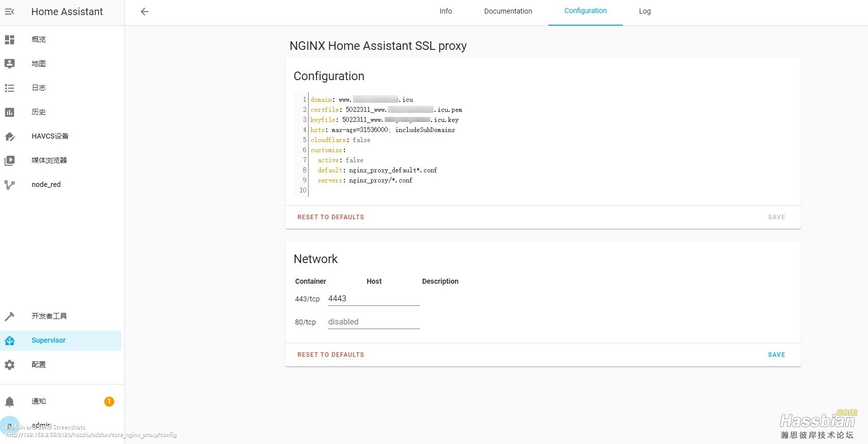
Task: Click the customize: line
Action: pyautogui.click(x=328, y=150)
